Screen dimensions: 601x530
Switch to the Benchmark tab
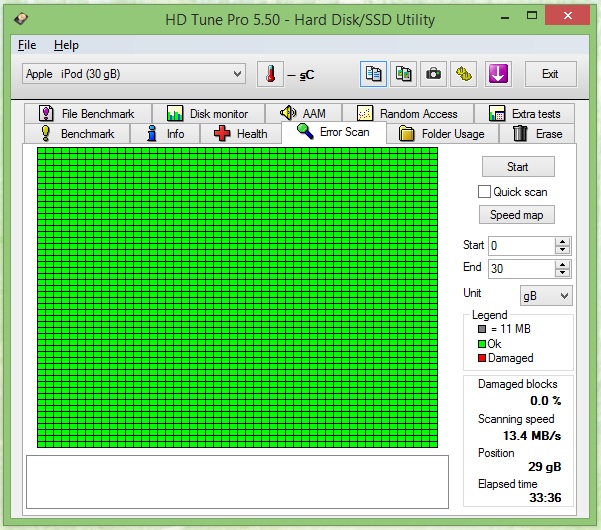pos(77,134)
